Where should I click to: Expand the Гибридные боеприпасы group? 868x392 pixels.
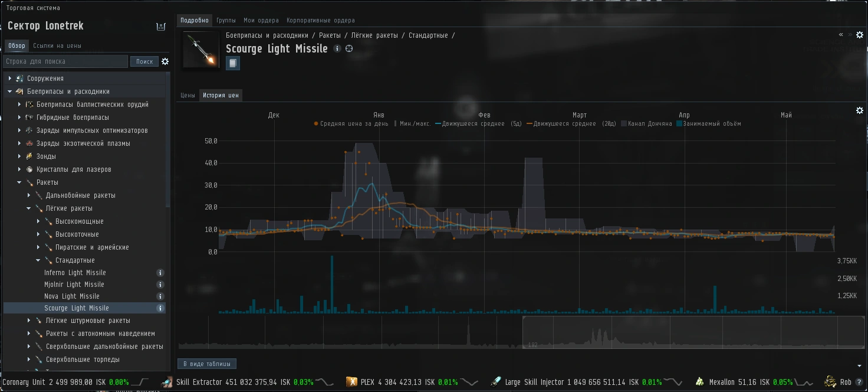coord(19,117)
